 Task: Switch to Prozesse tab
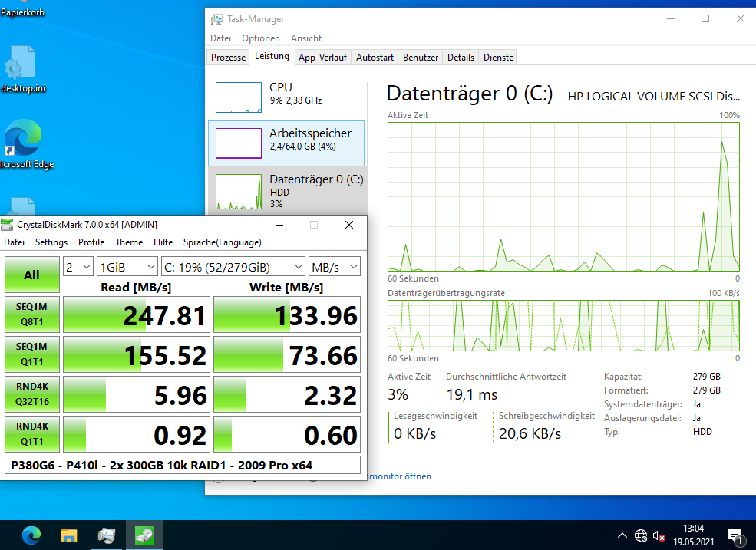click(228, 58)
